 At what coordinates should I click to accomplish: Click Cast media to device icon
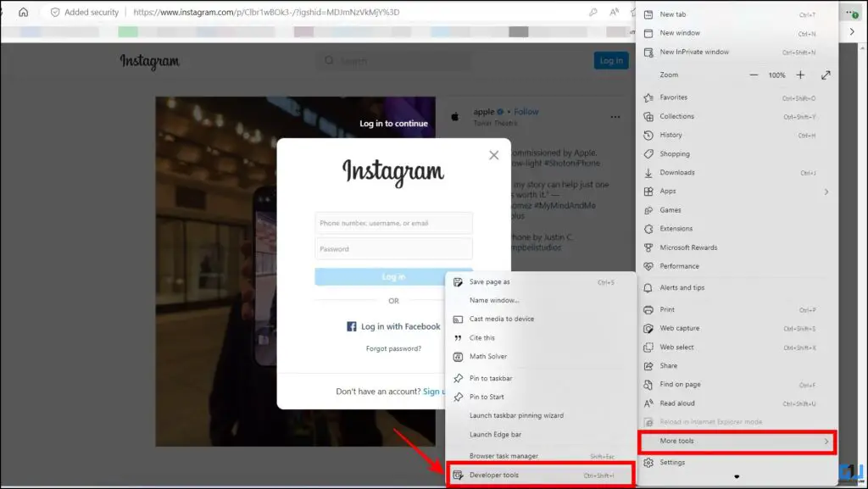click(x=458, y=320)
